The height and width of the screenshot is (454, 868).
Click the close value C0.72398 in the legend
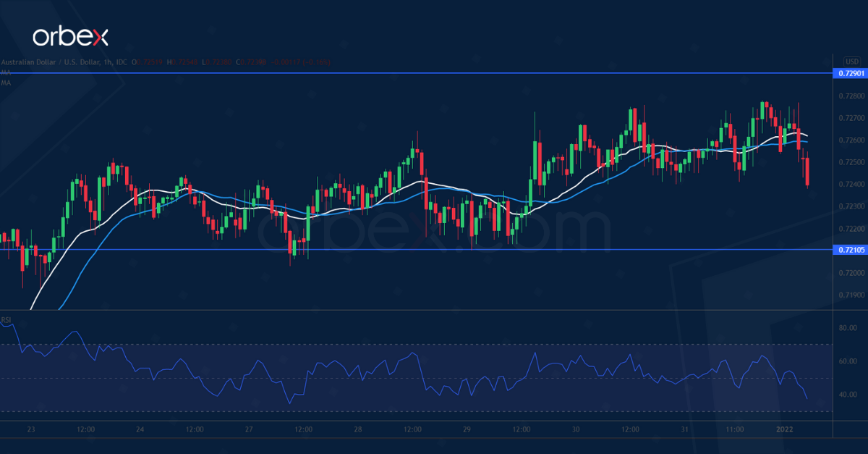click(250, 62)
